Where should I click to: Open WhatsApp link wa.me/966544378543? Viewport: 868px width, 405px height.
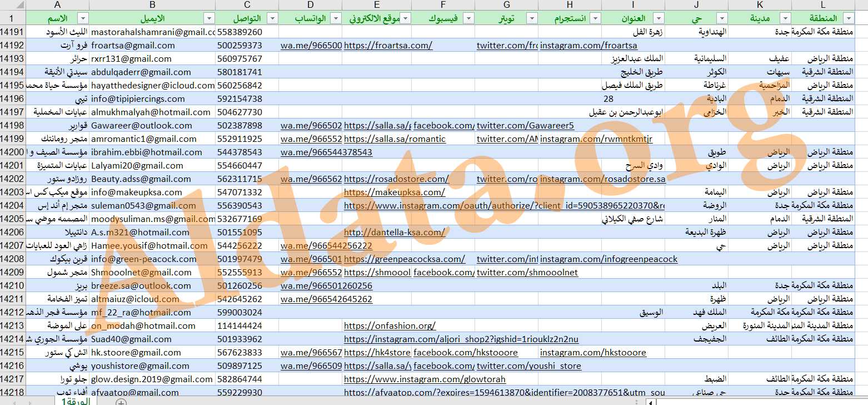pyautogui.click(x=326, y=152)
